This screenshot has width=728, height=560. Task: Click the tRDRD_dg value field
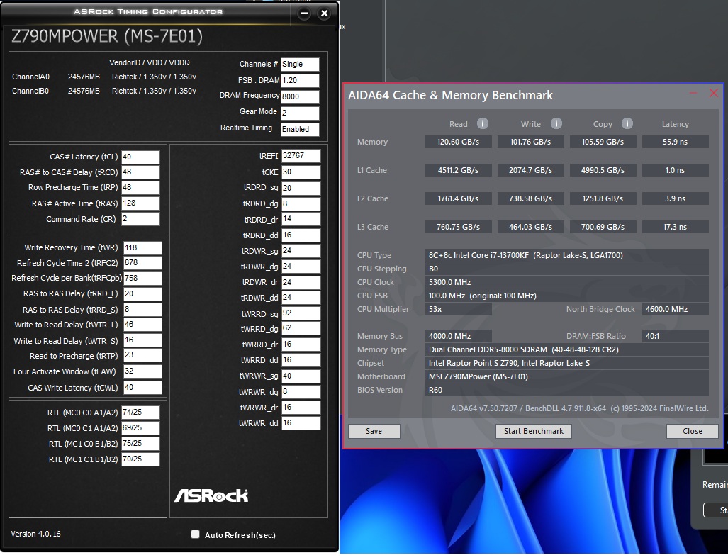point(301,204)
